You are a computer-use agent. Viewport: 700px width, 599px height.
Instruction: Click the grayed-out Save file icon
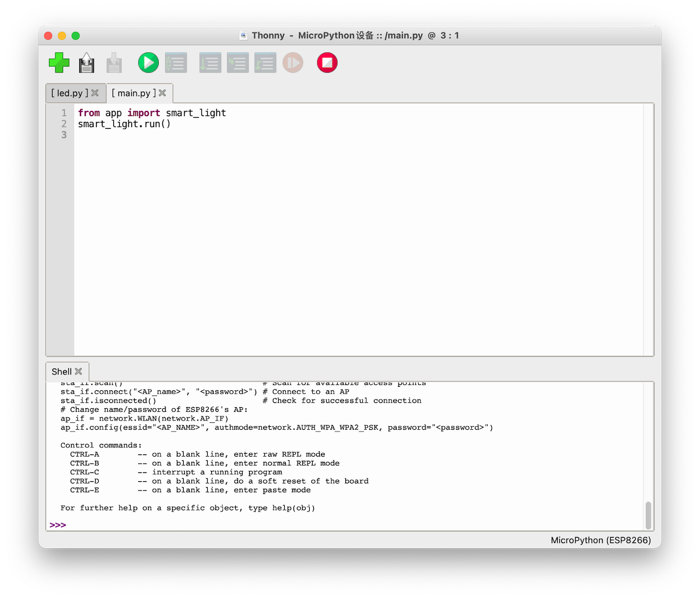coord(114,62)
